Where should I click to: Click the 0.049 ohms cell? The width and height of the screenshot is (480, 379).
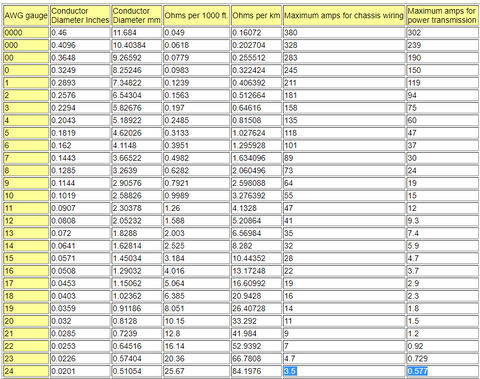pos(196,33)
